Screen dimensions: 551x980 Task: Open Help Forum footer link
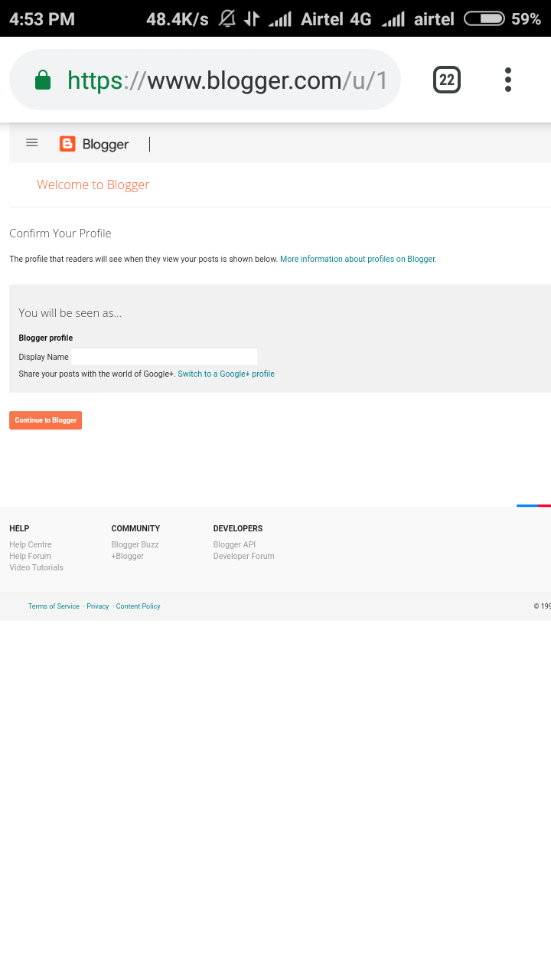[x=30, y=557]
